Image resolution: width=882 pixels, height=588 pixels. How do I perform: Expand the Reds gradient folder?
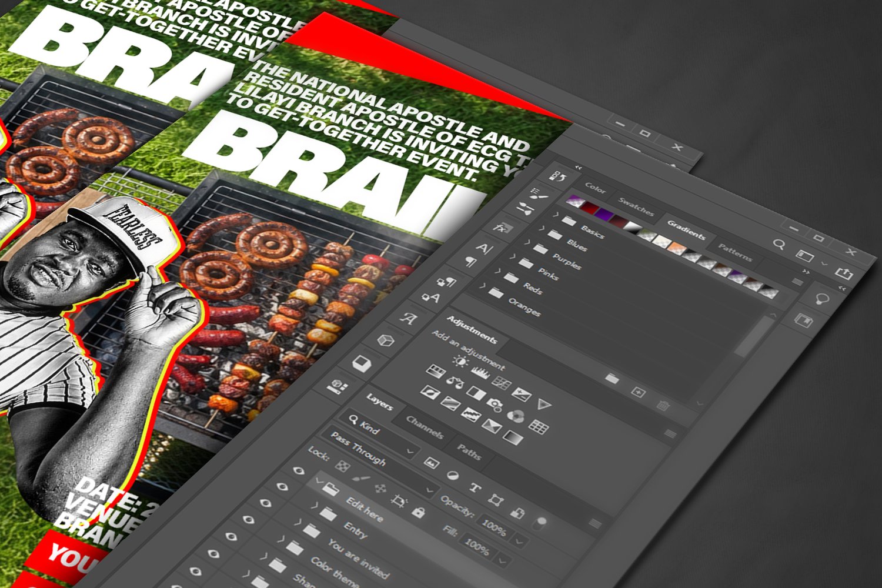(497, 271)
